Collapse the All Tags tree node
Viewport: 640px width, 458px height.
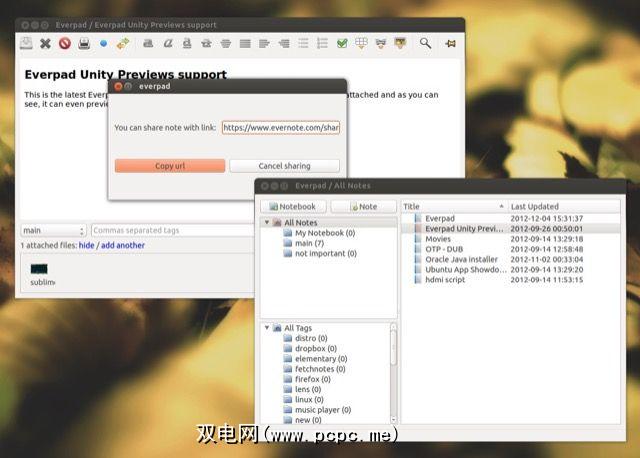[x=267, y=328]
